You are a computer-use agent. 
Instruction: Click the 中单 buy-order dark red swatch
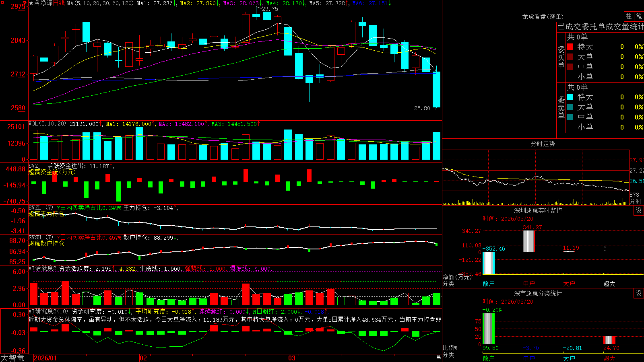570,67
